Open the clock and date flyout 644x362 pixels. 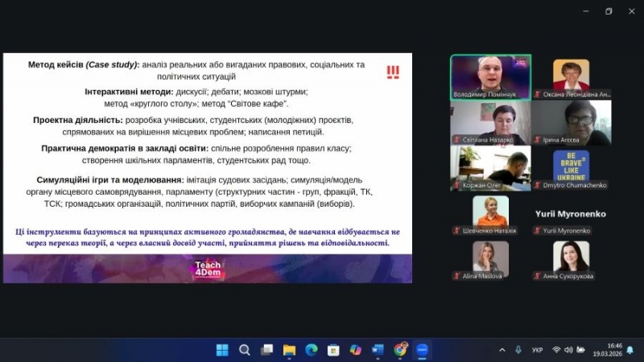(614, 350)
